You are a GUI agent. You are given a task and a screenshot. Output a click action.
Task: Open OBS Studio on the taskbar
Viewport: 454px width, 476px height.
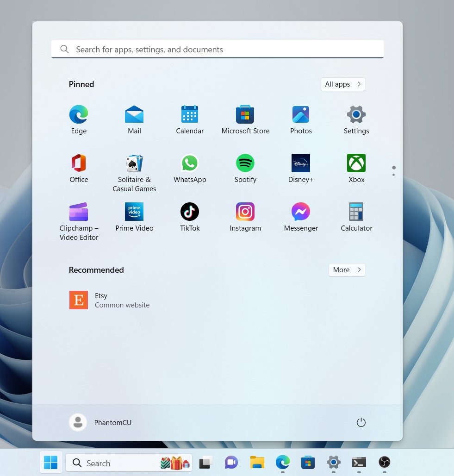385,462
